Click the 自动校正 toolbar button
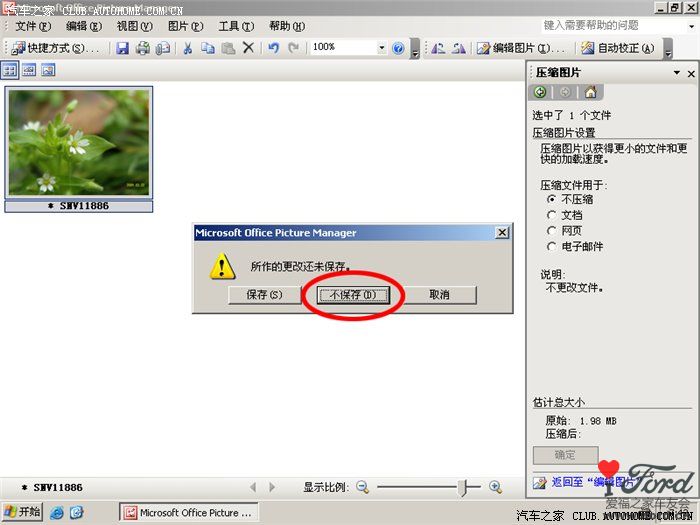 coord(618,48)
